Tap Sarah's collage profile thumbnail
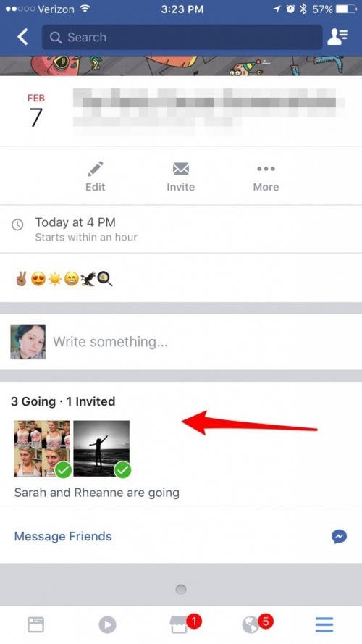 42,448
